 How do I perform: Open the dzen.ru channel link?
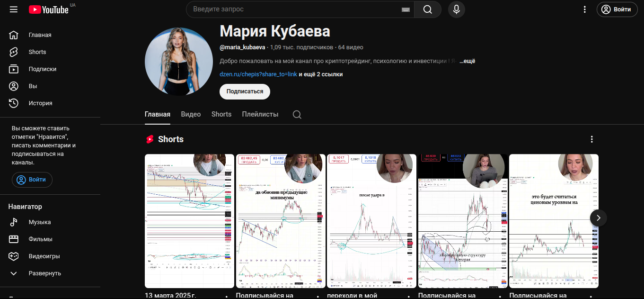258,74
